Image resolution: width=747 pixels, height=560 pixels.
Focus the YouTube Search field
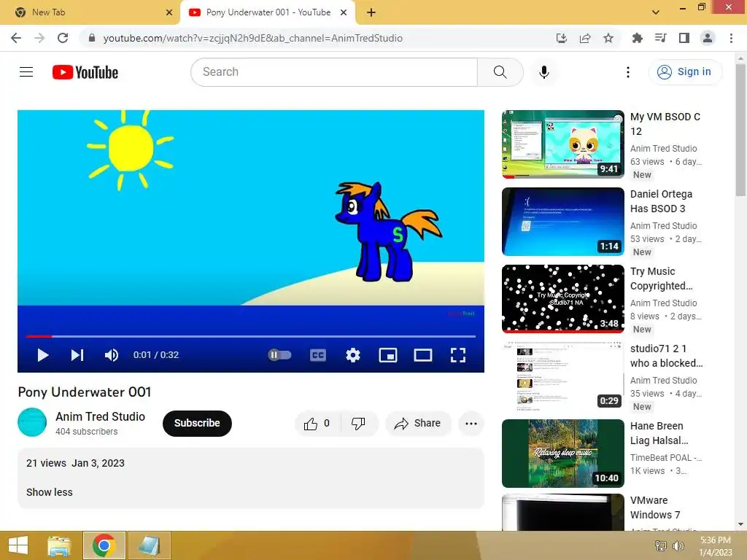point(334,72)
